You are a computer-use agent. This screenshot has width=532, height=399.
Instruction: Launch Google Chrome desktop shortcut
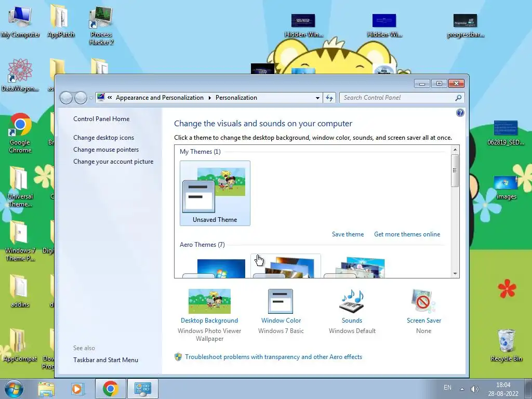click(20, 133)
